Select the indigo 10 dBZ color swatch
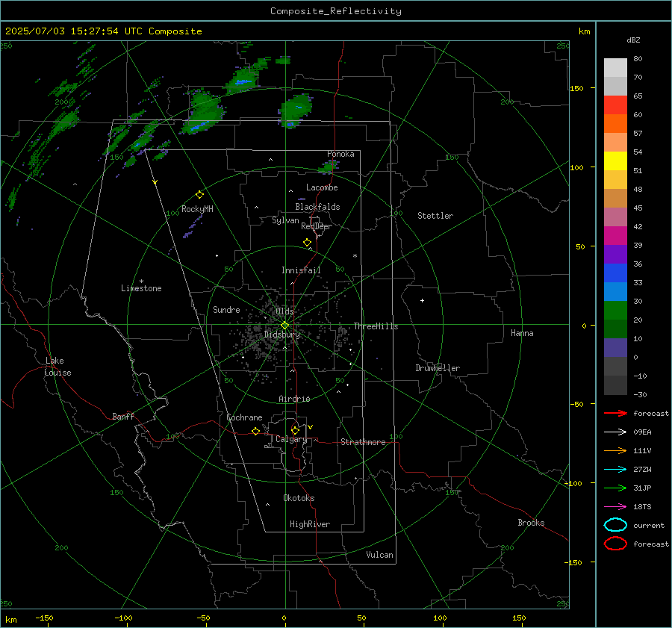Image resolution: width=672 pixels, height=628 pixels. [615, 347]
